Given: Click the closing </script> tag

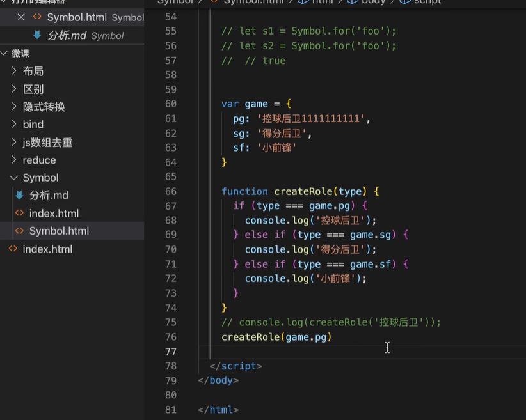Looking at the screenshot, I should pyautogui.click(x=236, y=366).
